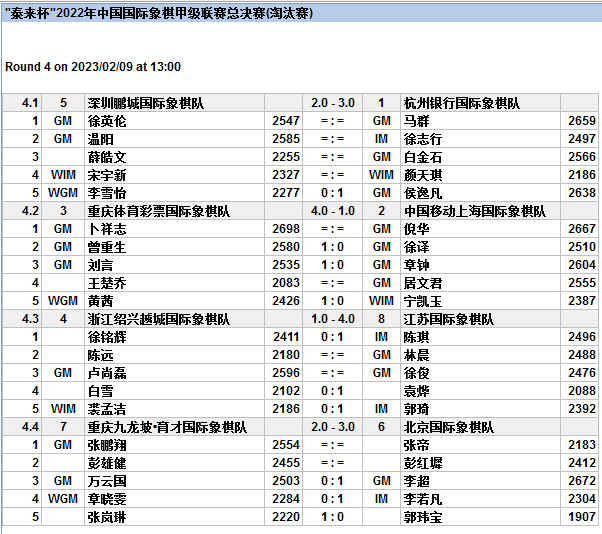Click the 'Round 4 on 2023/02/09 at 13:00' text

tap(93, 67)
